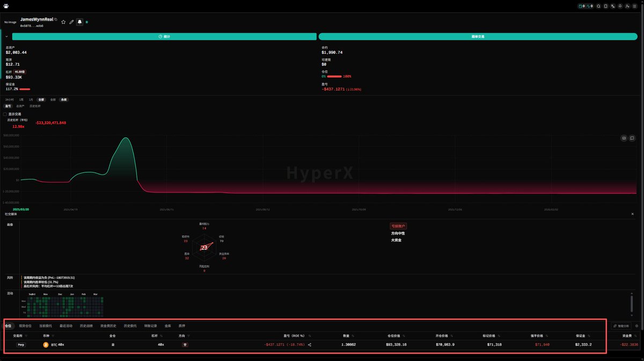
Task: Click the 2025/03/20 chart date marker
Action: click(x=21, y=209)
